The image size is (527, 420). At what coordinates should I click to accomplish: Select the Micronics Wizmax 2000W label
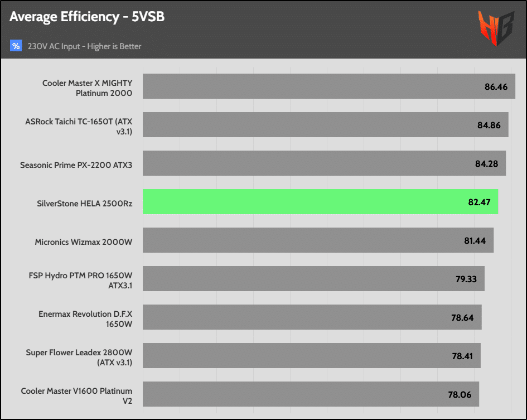pyautogui.click(x=84, y=242)
